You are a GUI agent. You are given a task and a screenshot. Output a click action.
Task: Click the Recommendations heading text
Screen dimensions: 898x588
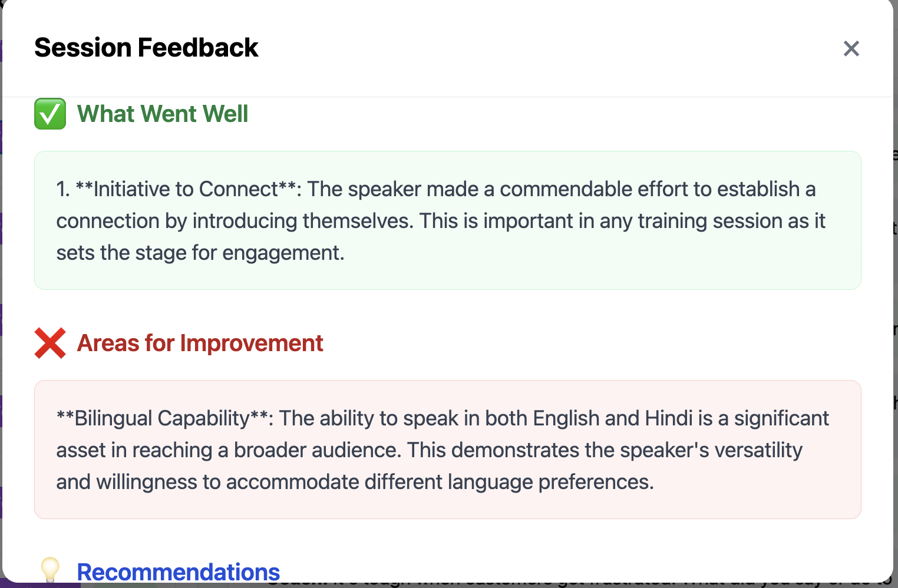179,570
